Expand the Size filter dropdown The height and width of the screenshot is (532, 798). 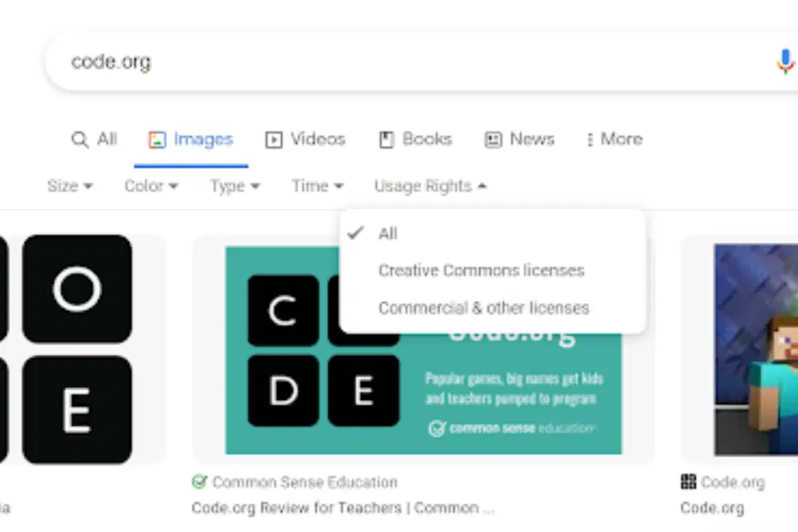click(x=70, y=186)
